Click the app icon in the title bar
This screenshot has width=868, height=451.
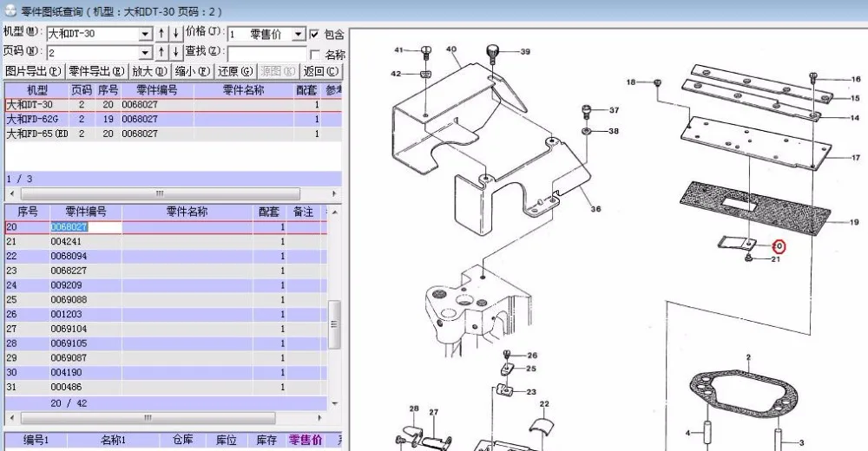click(x=10, y=10)
